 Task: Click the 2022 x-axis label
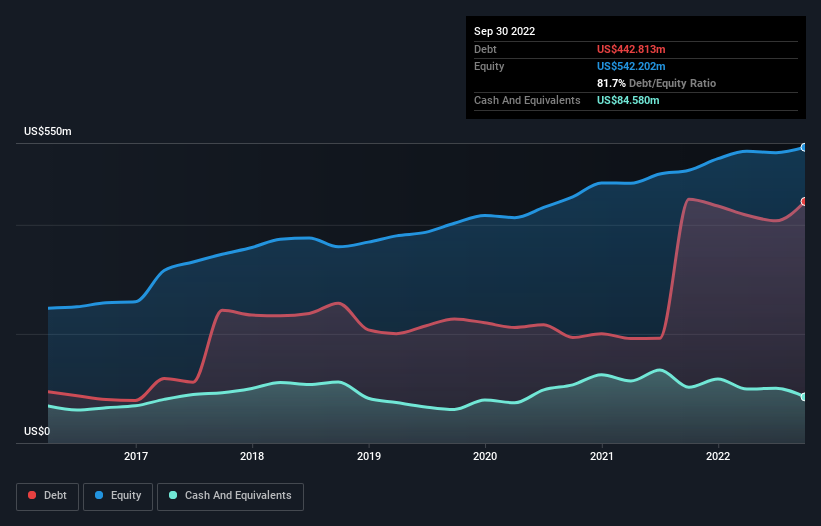pyautogui.click(x=718, y=456)
